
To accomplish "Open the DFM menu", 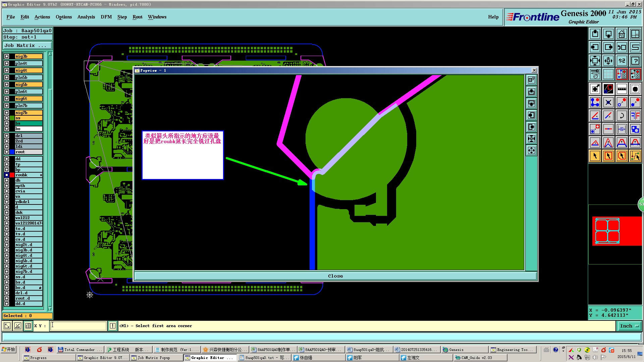I will tap(106, 17).
